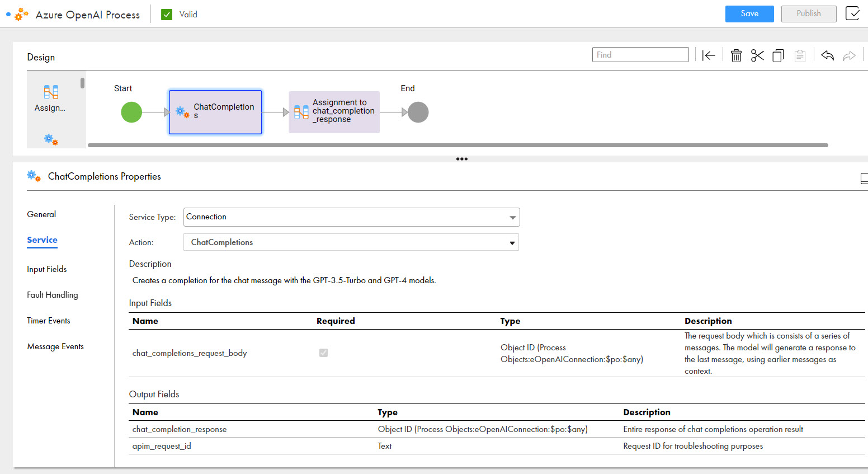
Task: Open the Timer Events tab
Action: (x=49, y=321)
